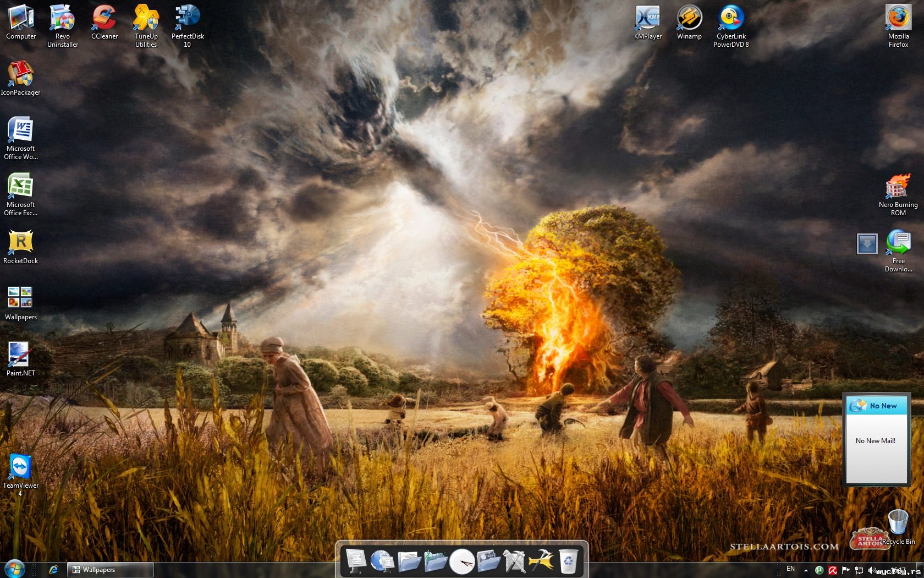
Task: Switch to the Wallpapers taskbar window
Action: click(110, 570)
